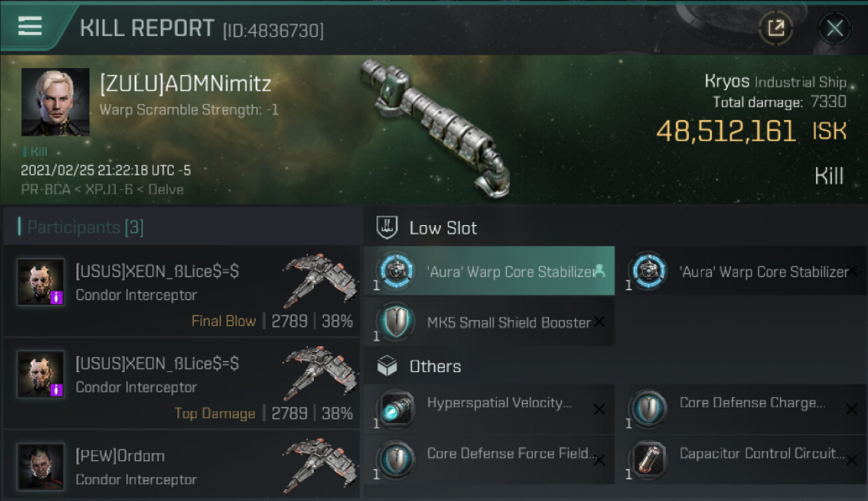Image resolution: width=868 pixels, height=501 pixels.
Task: Click ADMNimitz's pilot portrait
Action: [55, 102]
